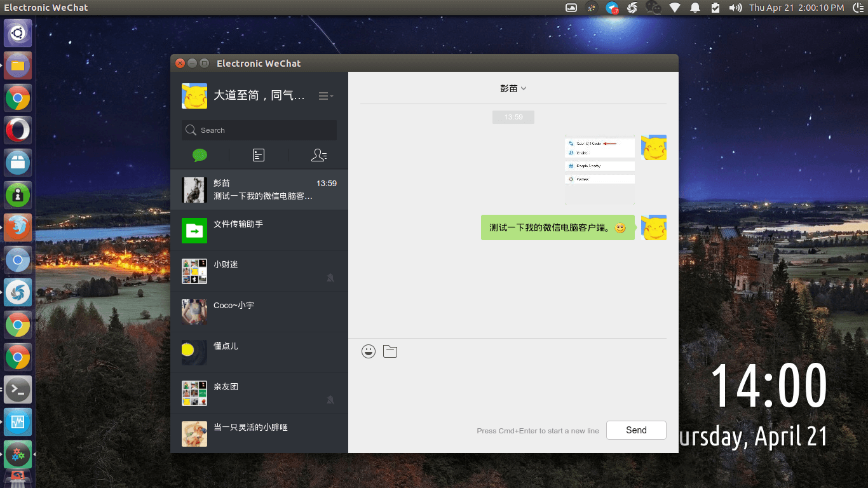Viewport: 868px width, 488px height.
Task: Click the file attachment folder icon
Action: 390,351
